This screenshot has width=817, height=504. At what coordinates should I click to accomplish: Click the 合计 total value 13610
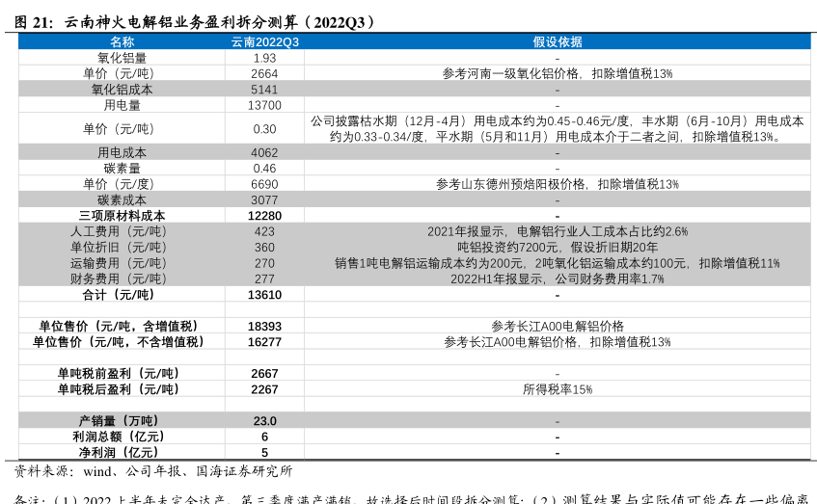point(264,295)
